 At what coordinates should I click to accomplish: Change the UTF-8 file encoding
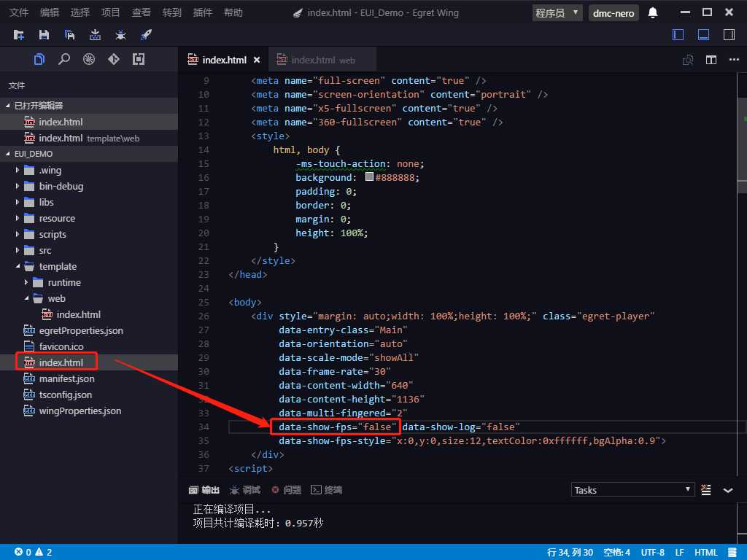point(653,553)
